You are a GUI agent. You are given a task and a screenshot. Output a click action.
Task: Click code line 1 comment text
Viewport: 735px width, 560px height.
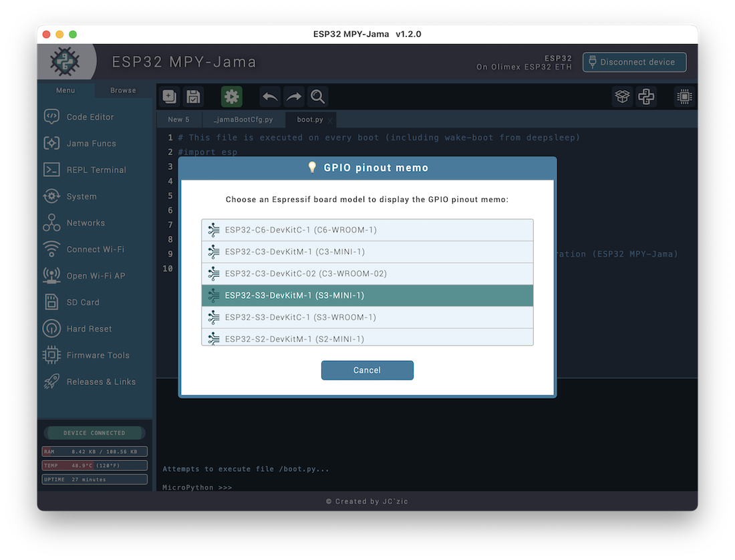click(x=379, y=137)
